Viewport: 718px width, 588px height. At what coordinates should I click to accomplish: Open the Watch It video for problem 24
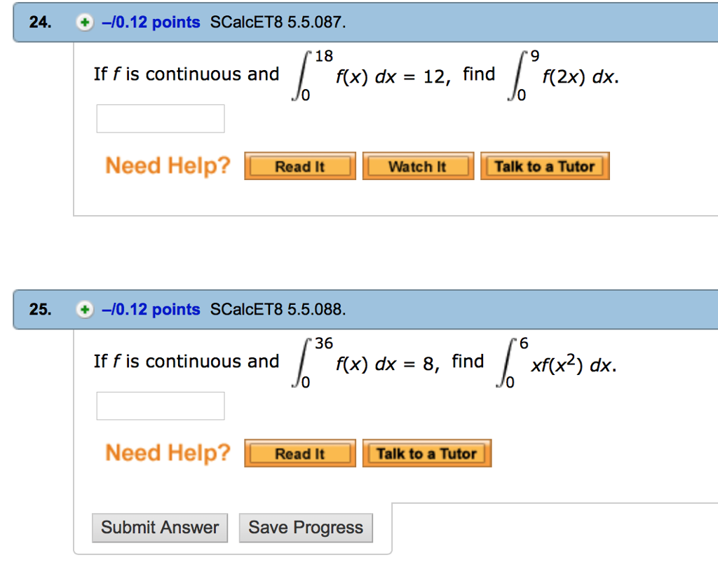[418, 166]
